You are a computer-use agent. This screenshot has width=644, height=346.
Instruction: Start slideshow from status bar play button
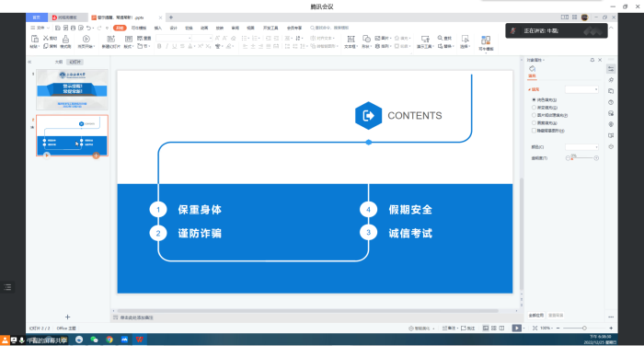tap(517, 328)
